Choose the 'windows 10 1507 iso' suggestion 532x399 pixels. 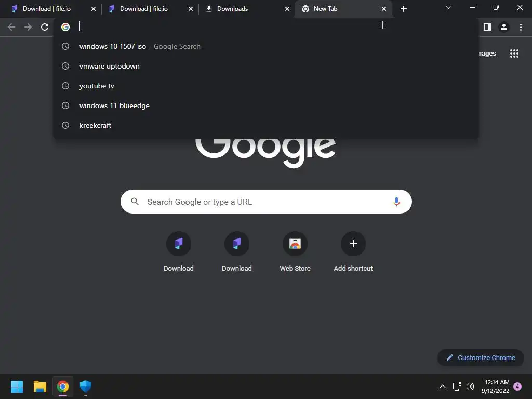coord(266,46)
